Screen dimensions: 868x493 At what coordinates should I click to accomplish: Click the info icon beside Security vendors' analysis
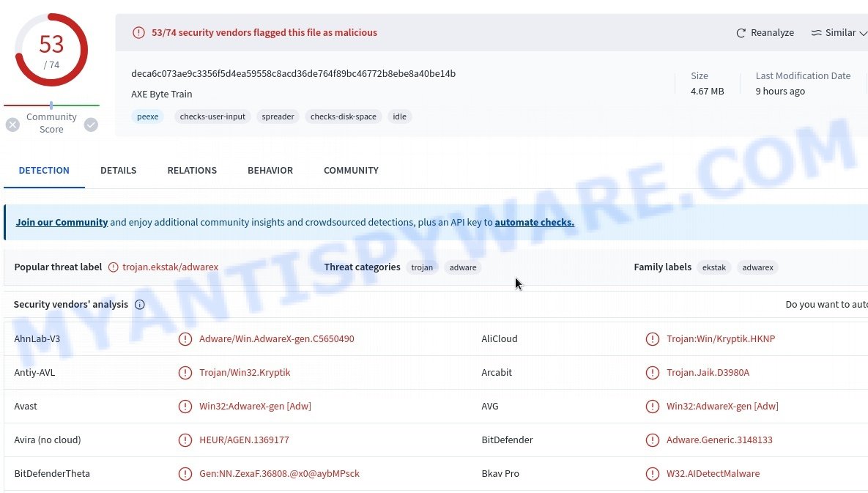(x=139, y=304)
